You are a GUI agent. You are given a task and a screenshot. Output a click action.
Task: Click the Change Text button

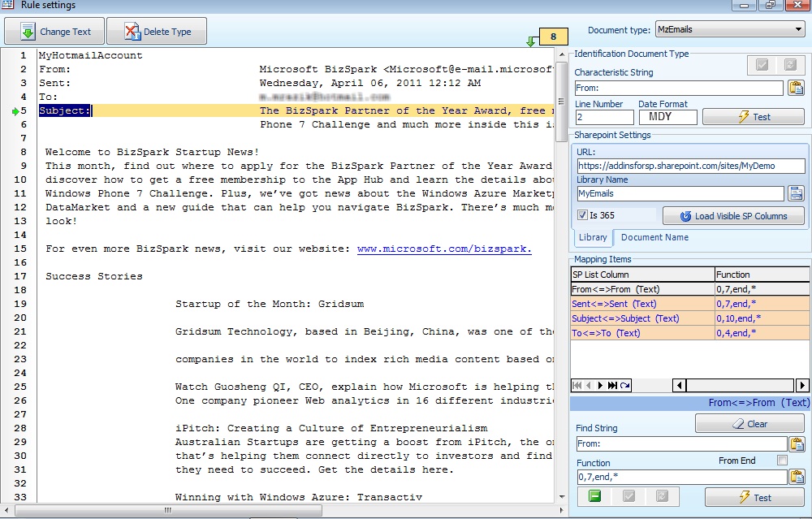click(x=54, y=31)
